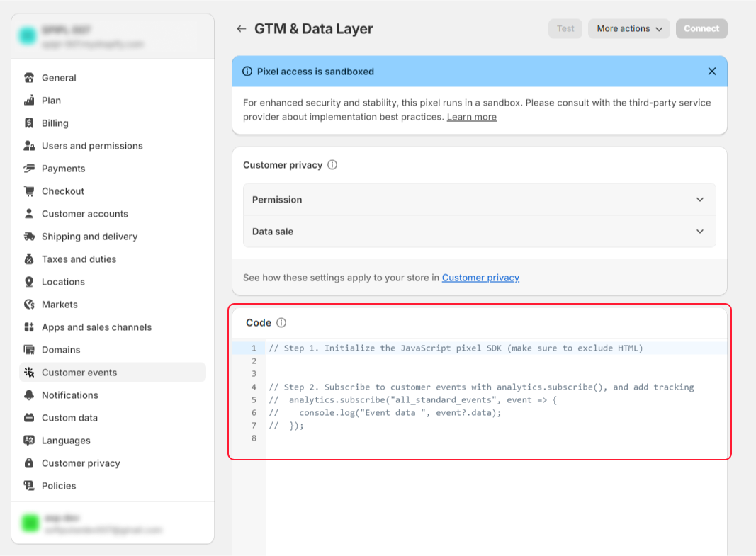Click the back arrow from GTM & Data Layer
The width and height of the screenshot is (756, 556).
pyautogui.click(x=241, y=29)
